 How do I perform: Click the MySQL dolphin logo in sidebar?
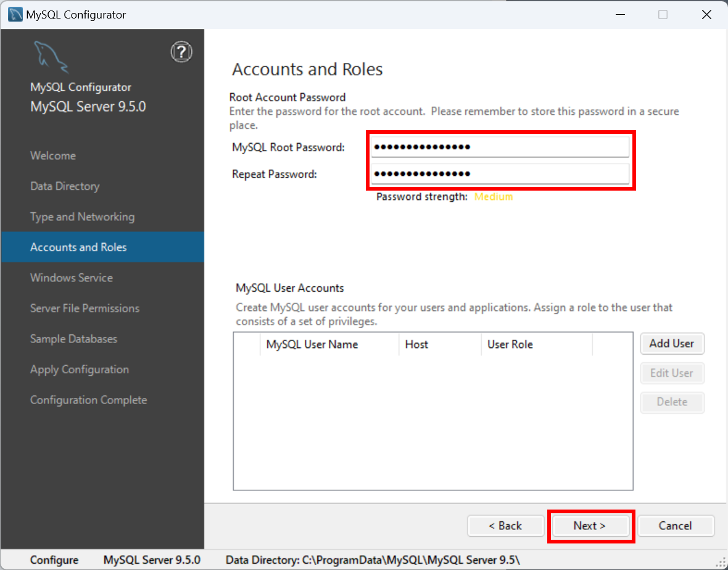[51, 57]
